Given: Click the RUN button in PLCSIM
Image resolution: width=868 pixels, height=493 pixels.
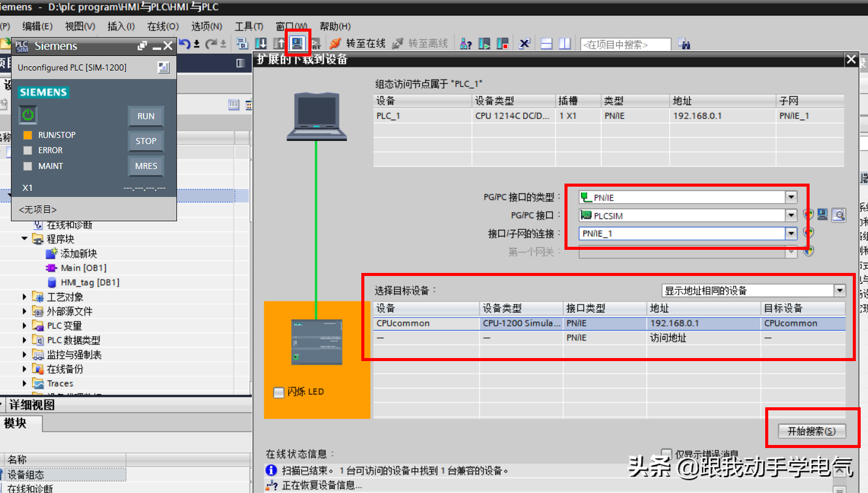Looking at the screenshot, I should pos(145,116).
